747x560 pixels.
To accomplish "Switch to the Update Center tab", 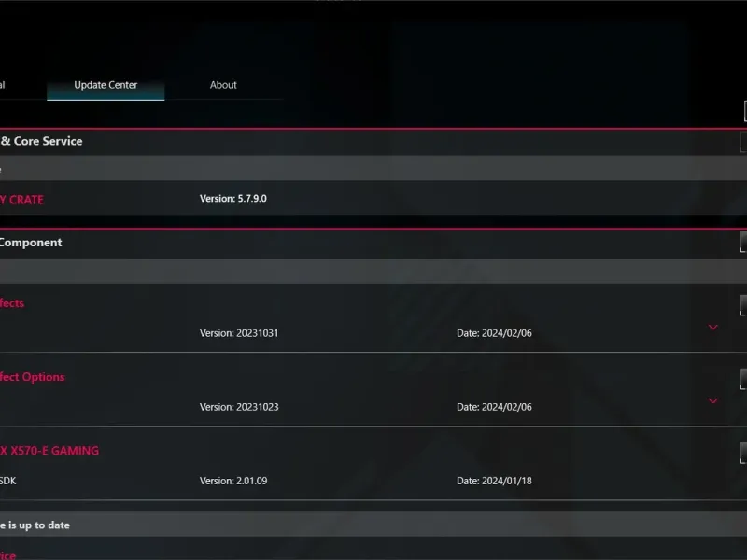I will pos(106,85).
